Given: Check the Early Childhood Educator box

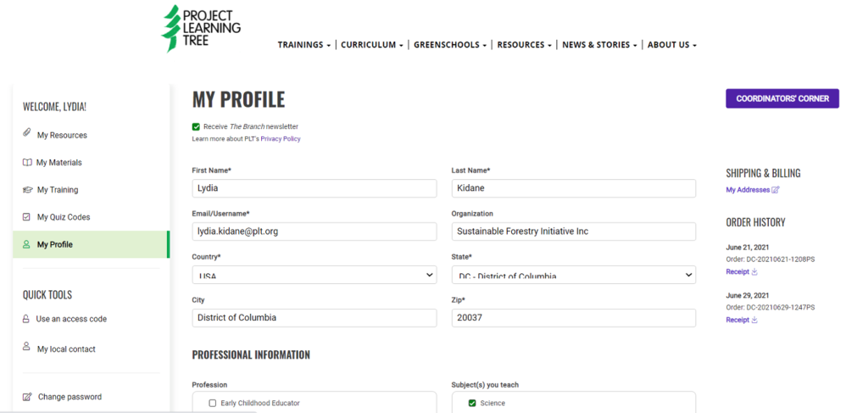Looking at the screenshot, I should point(213,403).
